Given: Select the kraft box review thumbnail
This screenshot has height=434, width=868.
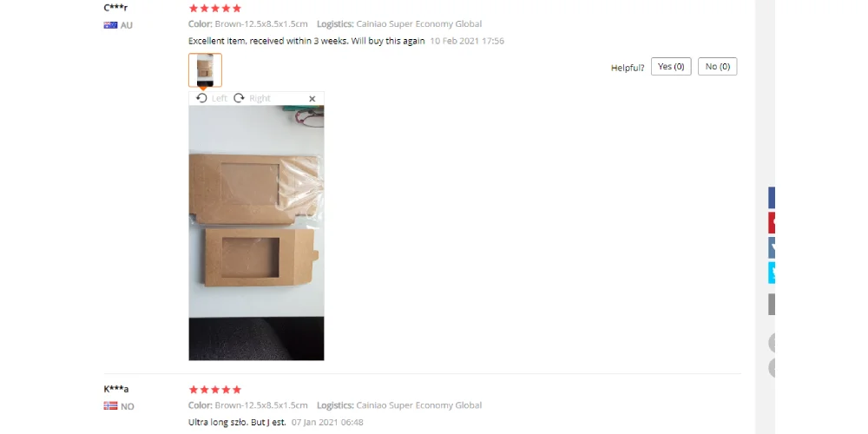Looking at the screenshot, I should click(205, 70).
